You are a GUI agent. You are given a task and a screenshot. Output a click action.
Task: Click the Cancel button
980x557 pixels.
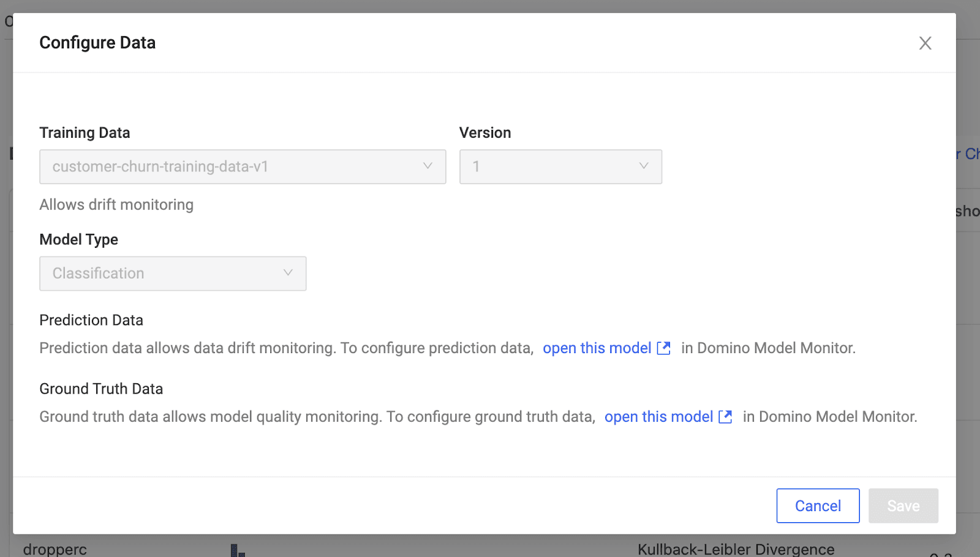point(818,506)
